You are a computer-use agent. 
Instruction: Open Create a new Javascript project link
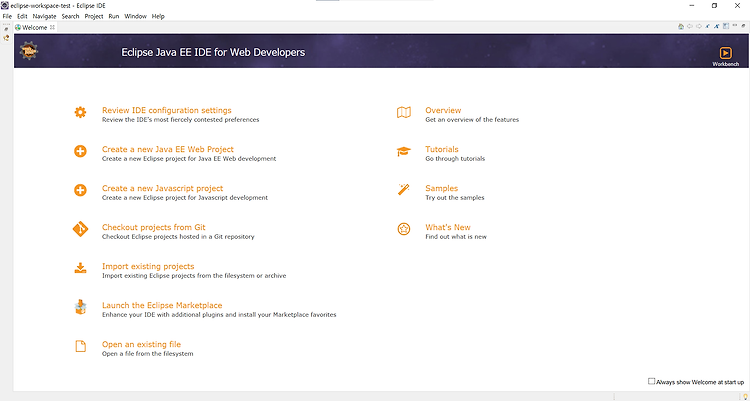(x=163, y=188)
